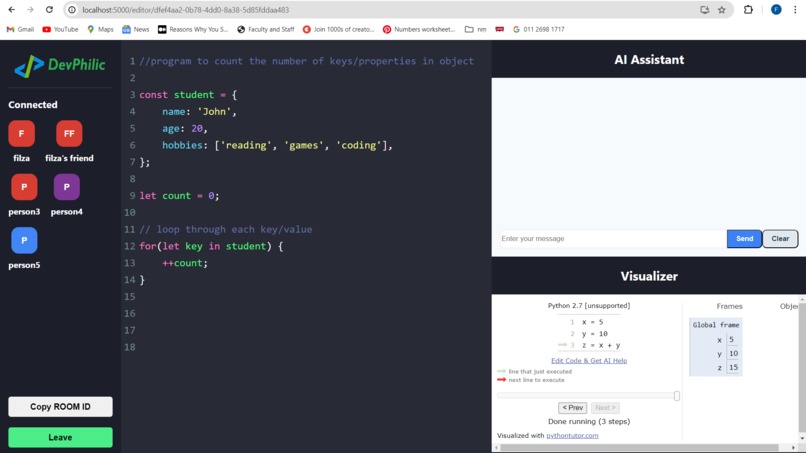This screenshot has width=806, height=453.
Task: Focus the 'Enter your message' input
Action: pyautogui.click(x=612, y=239)
